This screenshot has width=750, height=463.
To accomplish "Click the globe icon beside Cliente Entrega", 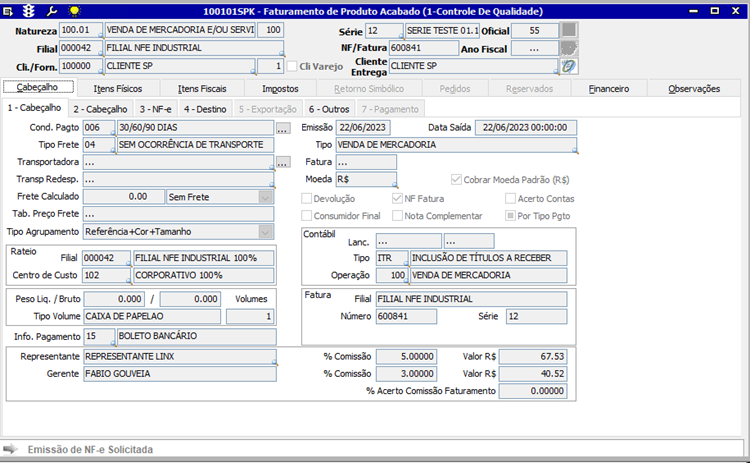I will pos(568,66).
